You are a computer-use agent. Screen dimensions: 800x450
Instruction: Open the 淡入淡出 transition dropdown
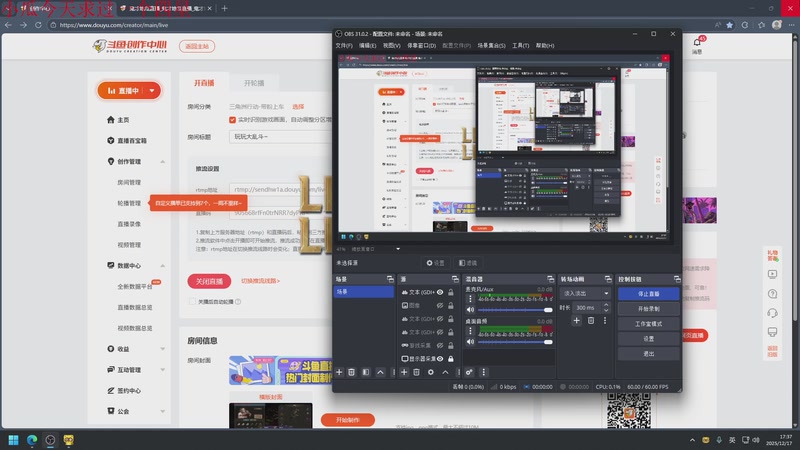click(585, 293)
